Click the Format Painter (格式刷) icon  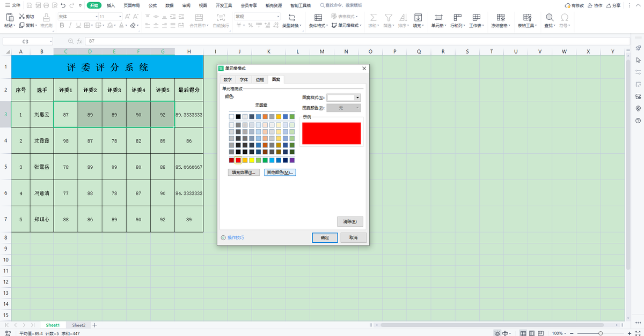coord(46,17)
